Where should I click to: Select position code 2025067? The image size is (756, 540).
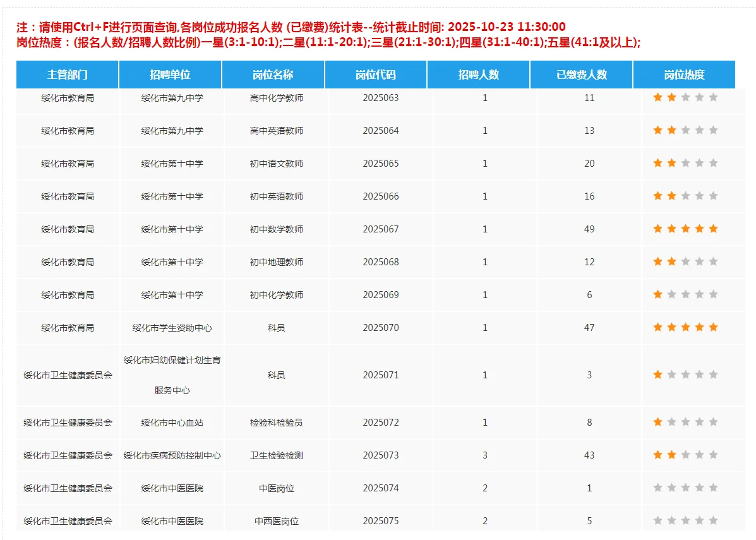(x=381, y=229)
